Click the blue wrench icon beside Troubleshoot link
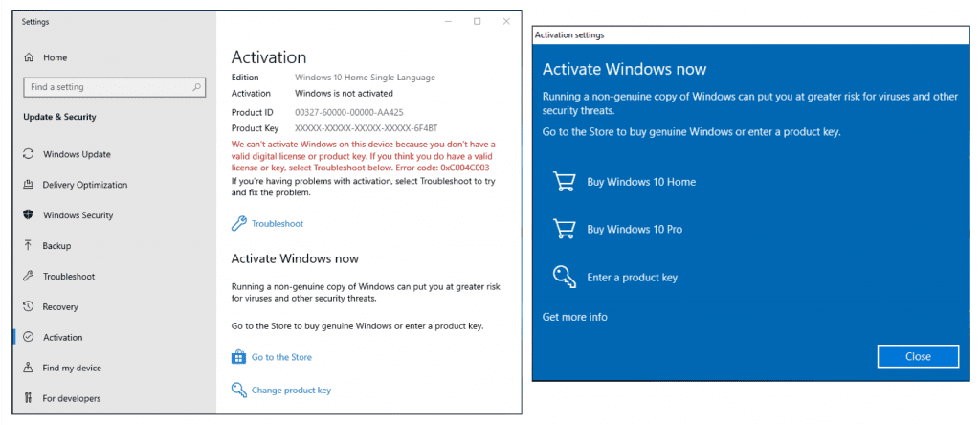Image resolution: width=980 pixels, height=425 pixels. 238,223
